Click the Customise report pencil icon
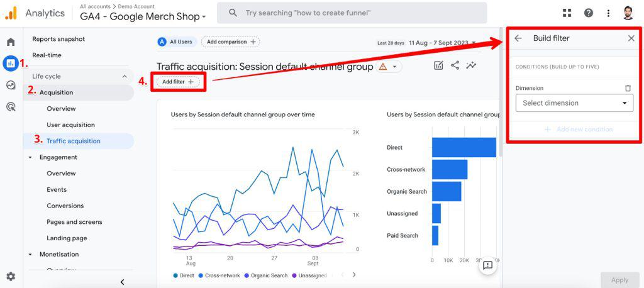 pyautogui.click(x=438, y=65)
